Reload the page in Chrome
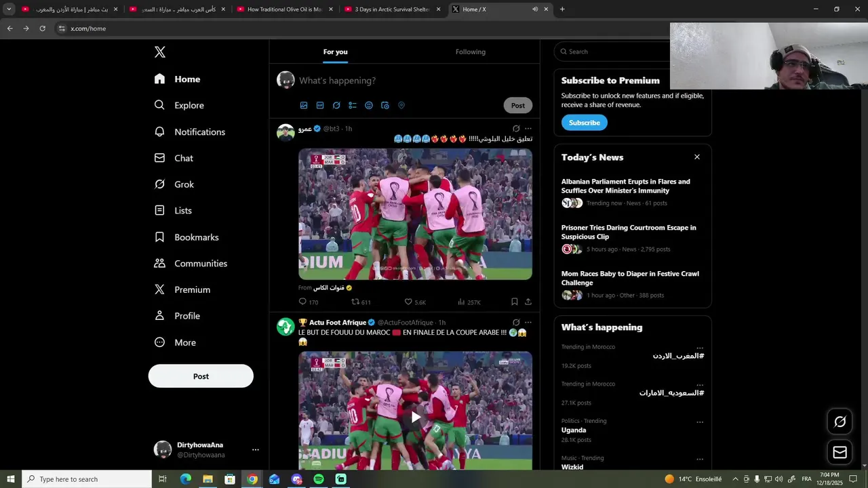This screenshot has height=488, width=868. point(42,28)
